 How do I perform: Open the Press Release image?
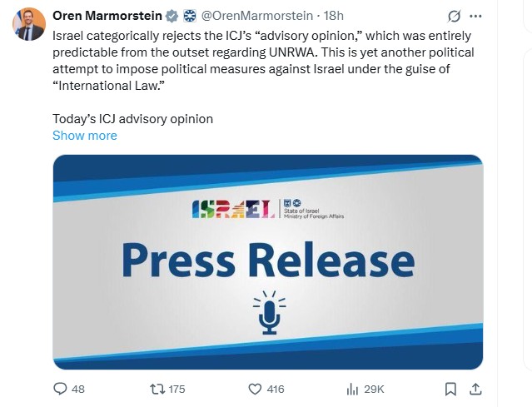[267, 261]
